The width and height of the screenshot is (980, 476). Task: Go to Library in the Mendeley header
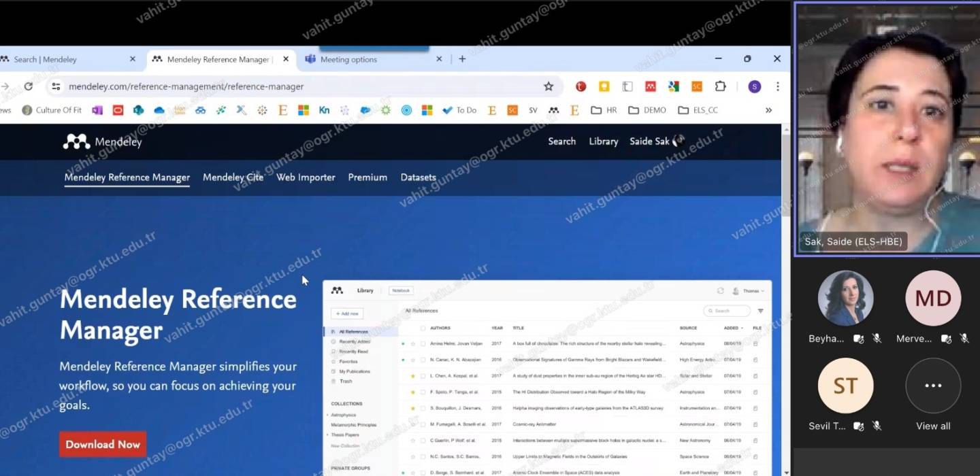pos(604,141)
